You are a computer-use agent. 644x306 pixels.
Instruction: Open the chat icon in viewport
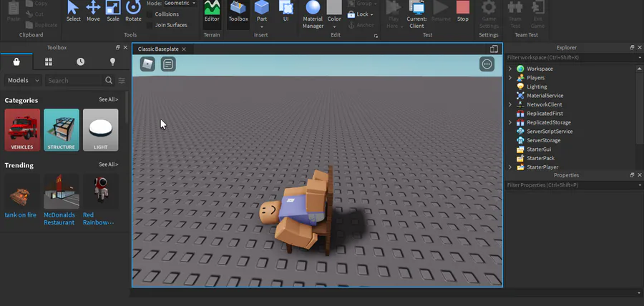pyautogui.click(x=168, y=64)
